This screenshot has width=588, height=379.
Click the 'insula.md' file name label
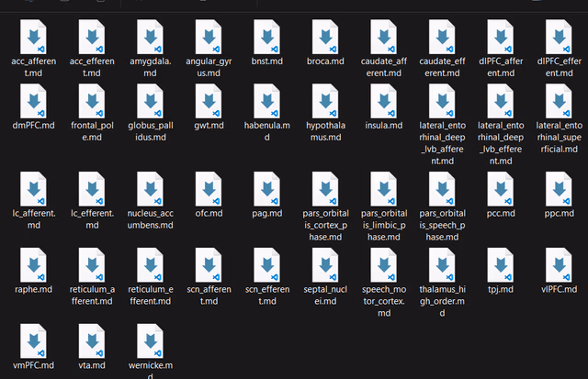pos(384,125)
